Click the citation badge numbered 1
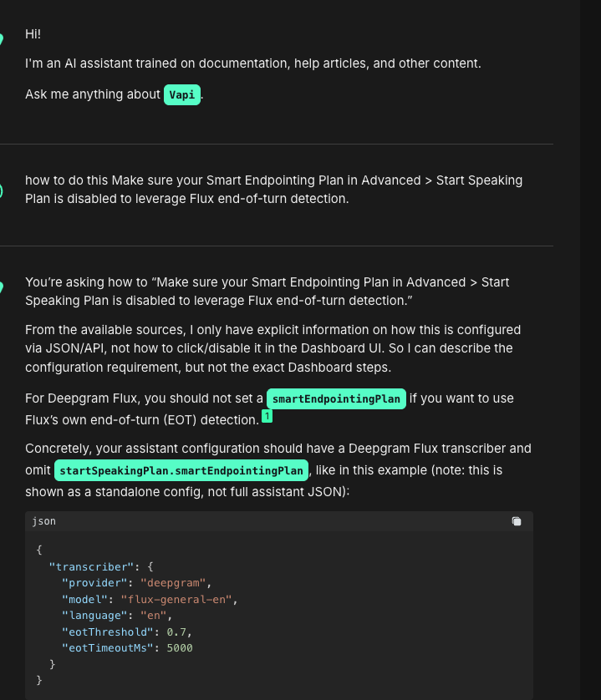The image size is (601, 700). point(267,414)
